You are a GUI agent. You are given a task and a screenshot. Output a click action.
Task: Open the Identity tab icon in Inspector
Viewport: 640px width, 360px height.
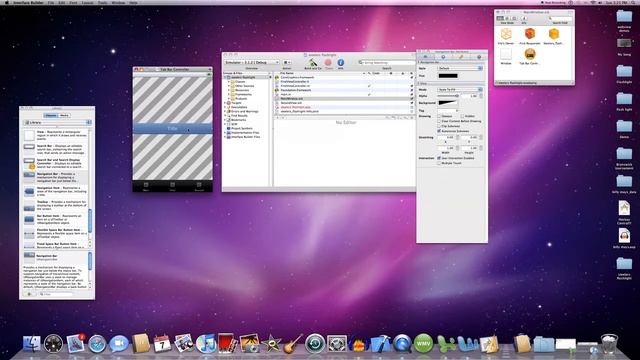[x=479, y=57]
